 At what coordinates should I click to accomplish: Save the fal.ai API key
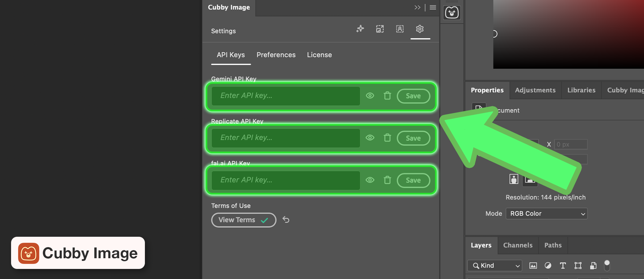pos(413,180)
